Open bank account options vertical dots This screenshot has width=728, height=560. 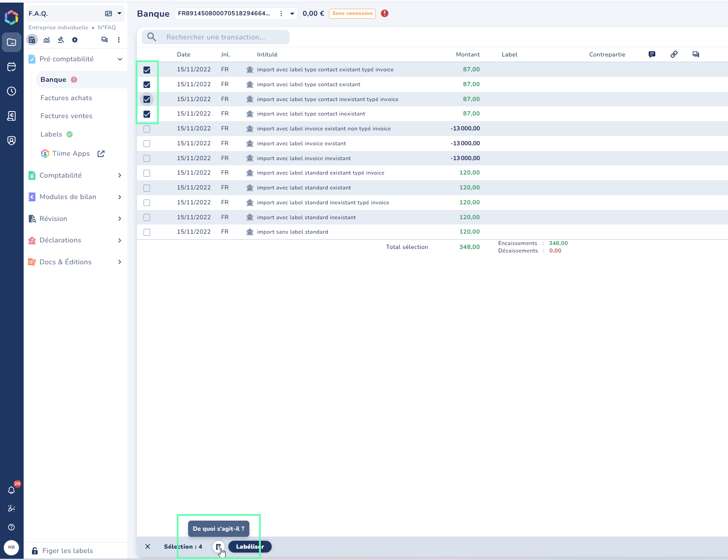click(x=281, y=14)
